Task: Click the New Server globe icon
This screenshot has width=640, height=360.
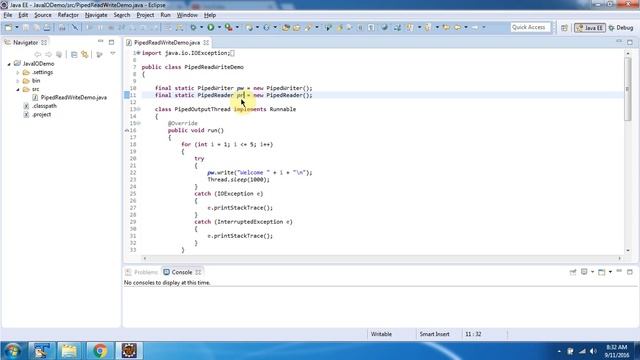Action: coord(249,27)
